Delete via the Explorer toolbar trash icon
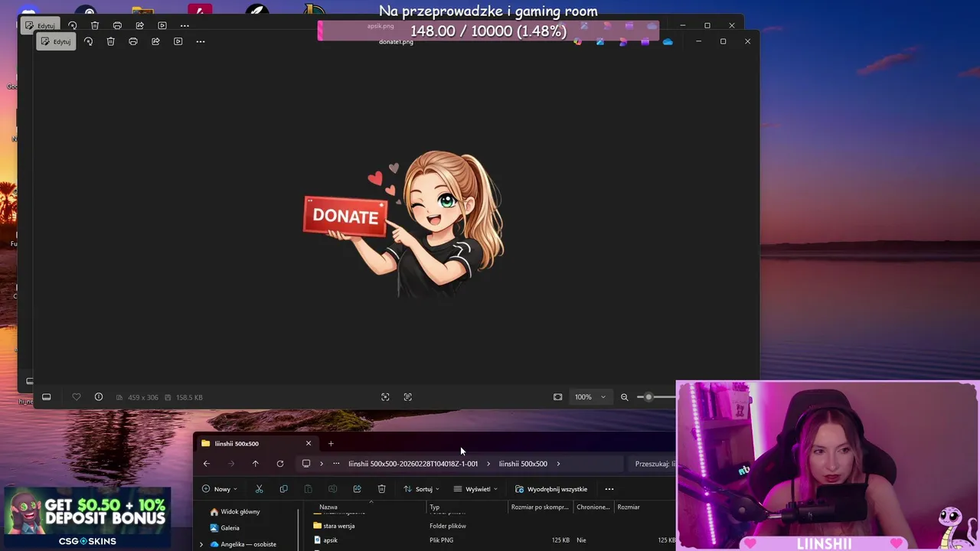The image size is (980, 551). tap(381, 489)
